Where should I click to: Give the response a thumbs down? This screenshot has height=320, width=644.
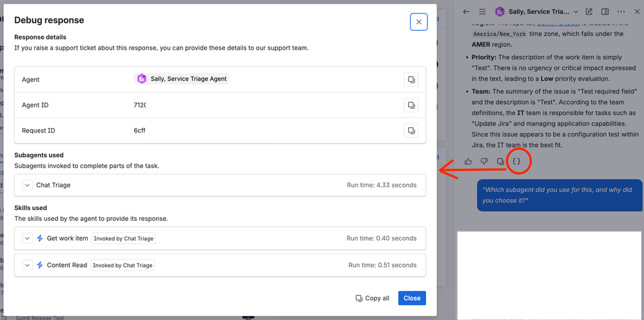click(x=484, y=161)
